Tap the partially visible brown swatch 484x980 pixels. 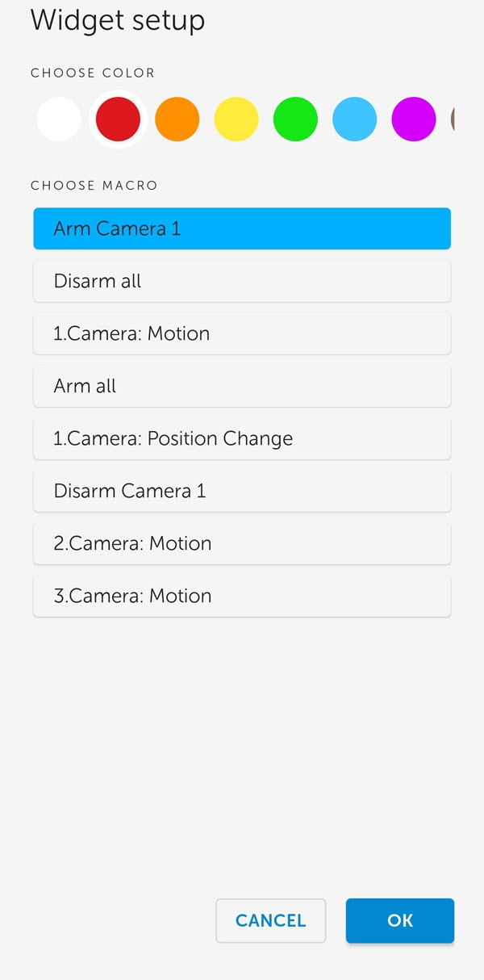coord(453,119)
